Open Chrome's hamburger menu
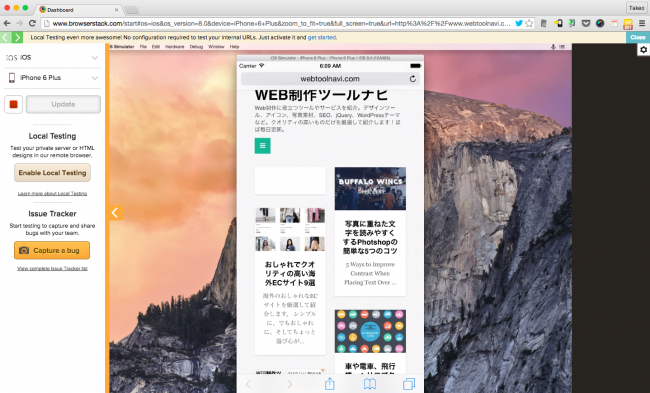650x393 pixels. click(x=642, y=24)
